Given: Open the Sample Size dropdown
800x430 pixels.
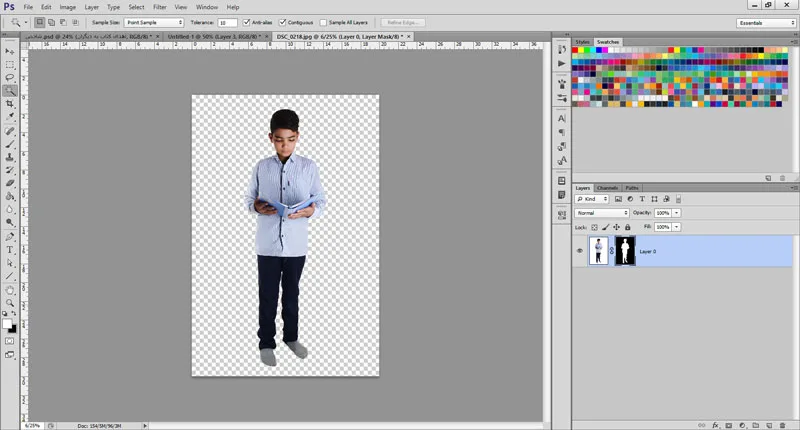Looking at the screenshot, I should pos(154,22).
